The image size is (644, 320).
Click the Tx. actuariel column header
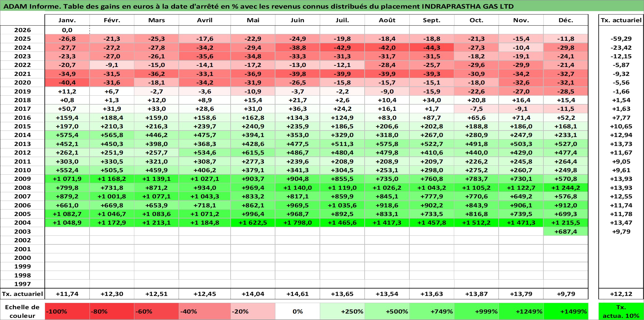click(621, 20)
